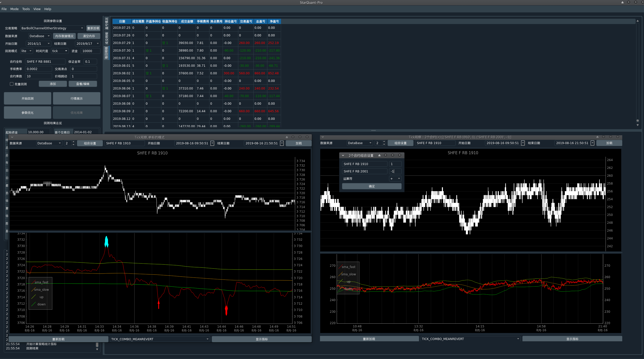
Task: Click shade-up arrow on right Tick观察 combo window
Action: (597, 137)
